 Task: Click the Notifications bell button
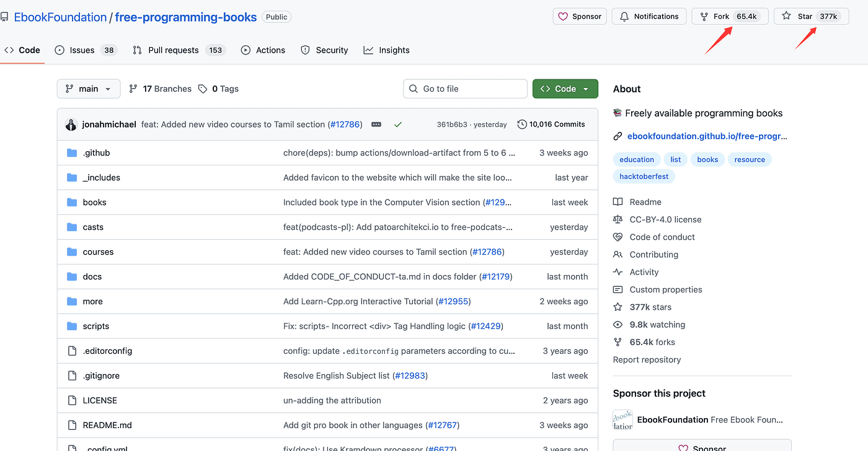[x=649, y=17]
